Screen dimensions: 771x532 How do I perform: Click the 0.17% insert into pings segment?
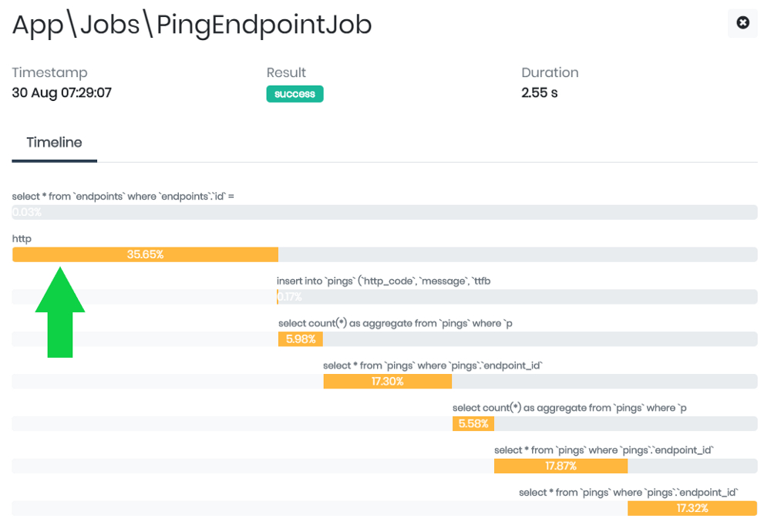coord(278,297)
